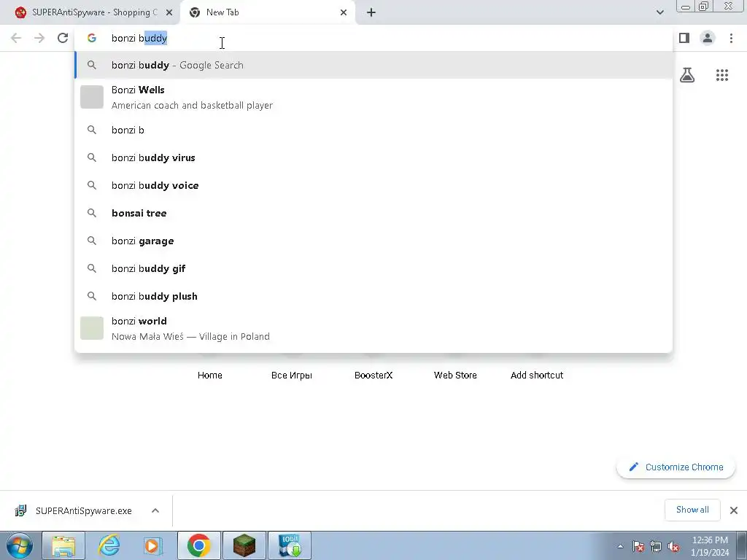Open the Google apps grid
The height and width of the screenshot is (560, 747).
coord(722,75)
